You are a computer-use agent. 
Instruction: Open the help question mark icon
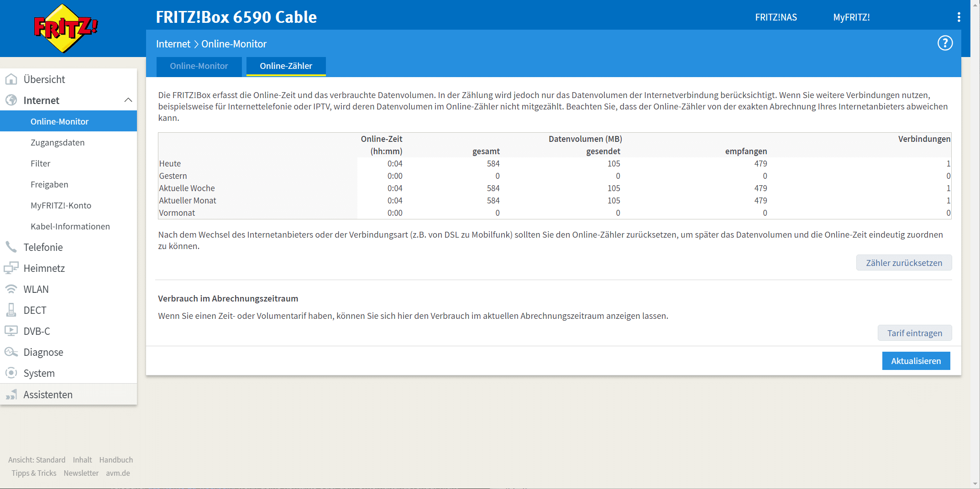(945, 43)
